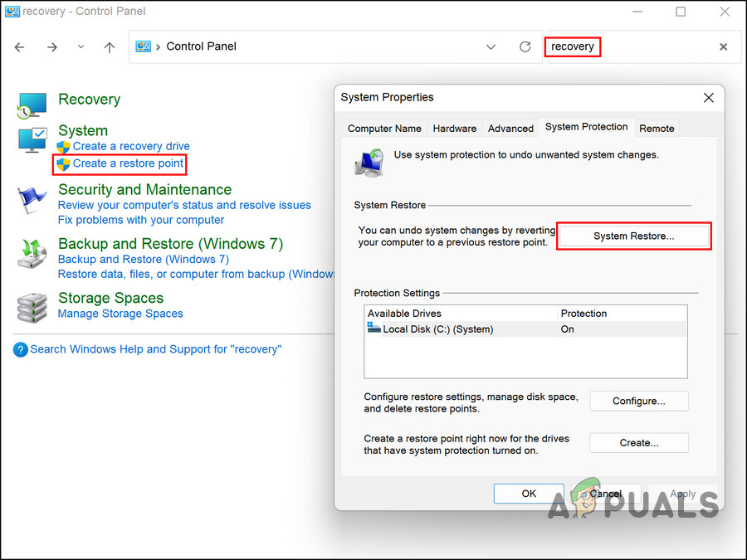This screenshot has width=747, height=560.
Task: Click the System Restore button
Action: click(633, 236)
